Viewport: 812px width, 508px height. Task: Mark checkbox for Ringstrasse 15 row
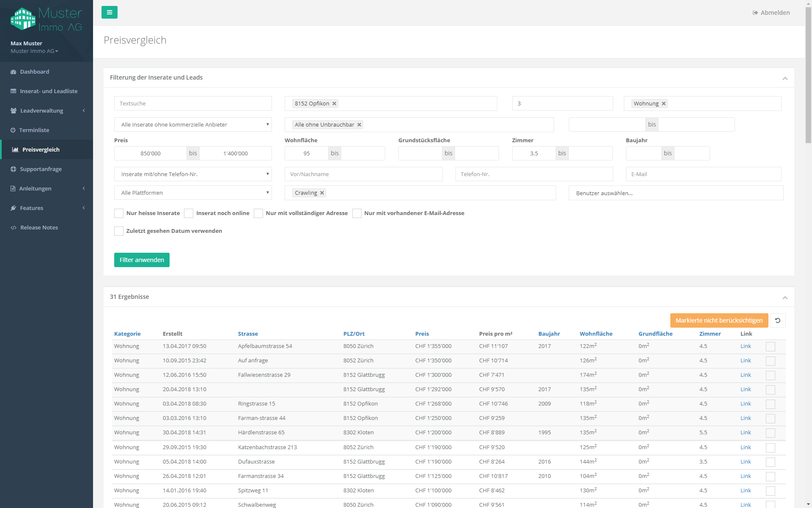coord(771,404)
